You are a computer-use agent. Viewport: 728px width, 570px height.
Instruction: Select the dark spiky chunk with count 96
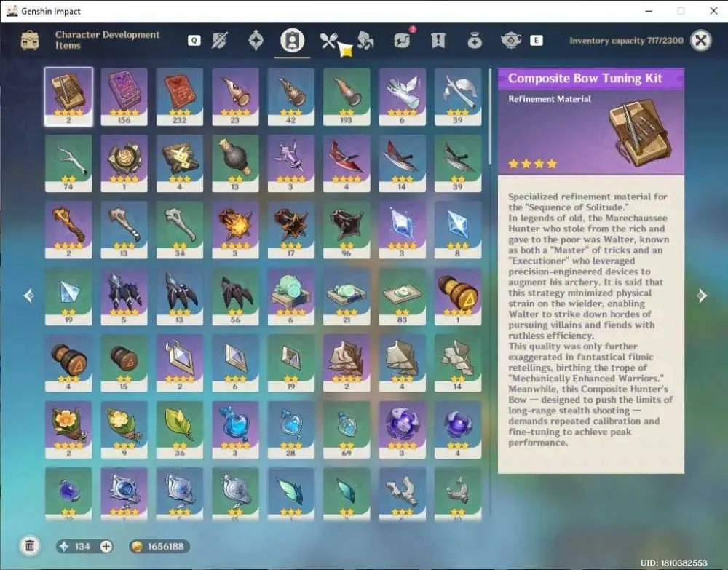347,230
